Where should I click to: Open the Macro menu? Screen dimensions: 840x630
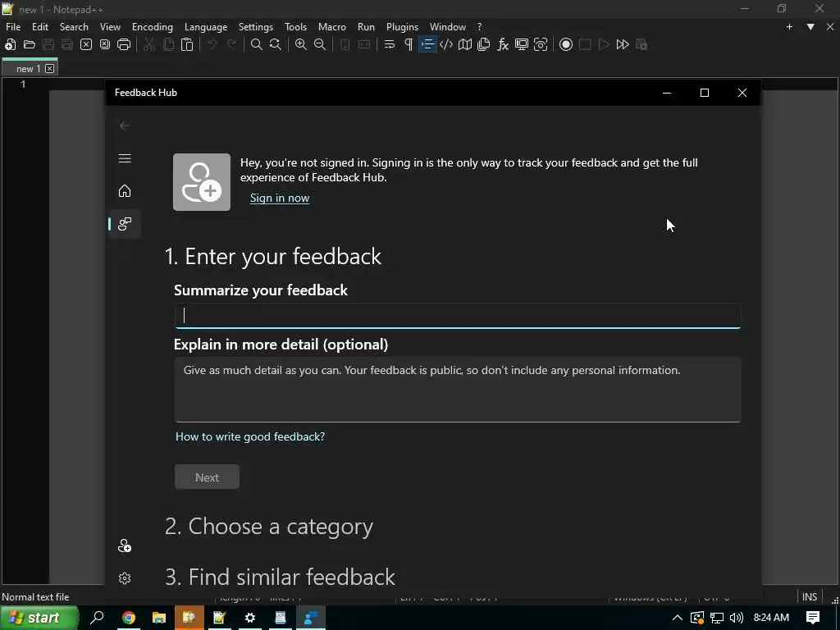332,27
